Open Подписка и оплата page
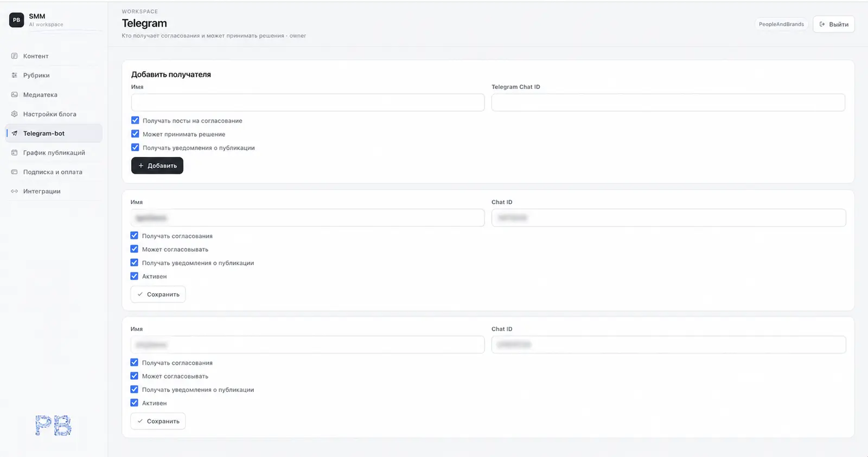This screenshot has height=457, width=868. point(54,172)
